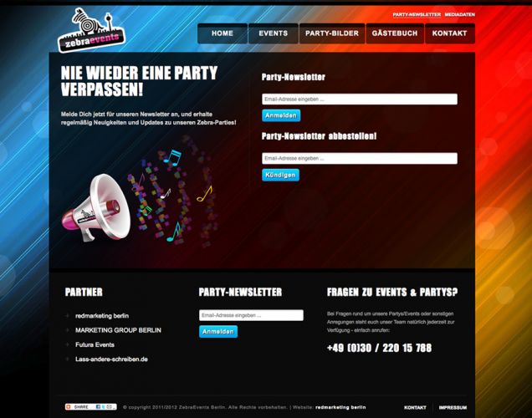This screenshot has height=418, width=532.
Task: Click the megaphone illustration
Action: pyautogui.click(x=96, y=207)
